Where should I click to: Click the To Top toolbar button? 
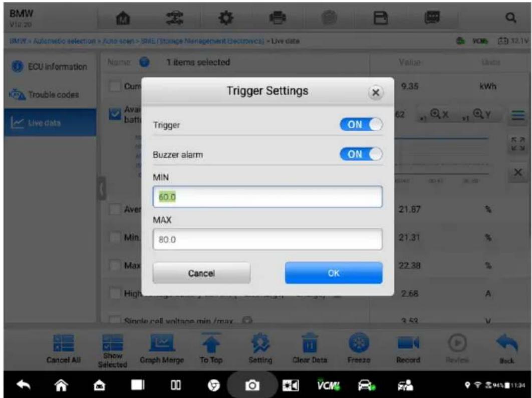211,348
